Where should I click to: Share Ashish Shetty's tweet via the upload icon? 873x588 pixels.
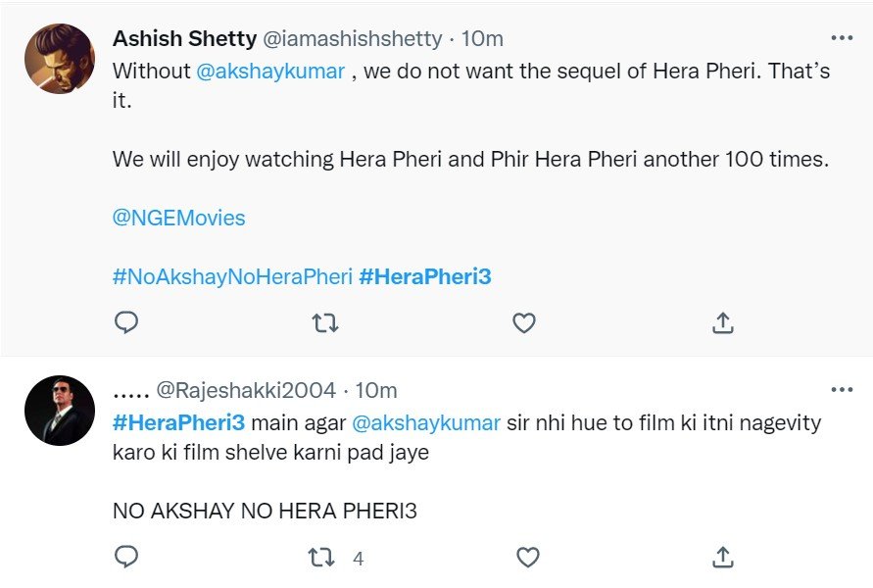coord(722,322)
